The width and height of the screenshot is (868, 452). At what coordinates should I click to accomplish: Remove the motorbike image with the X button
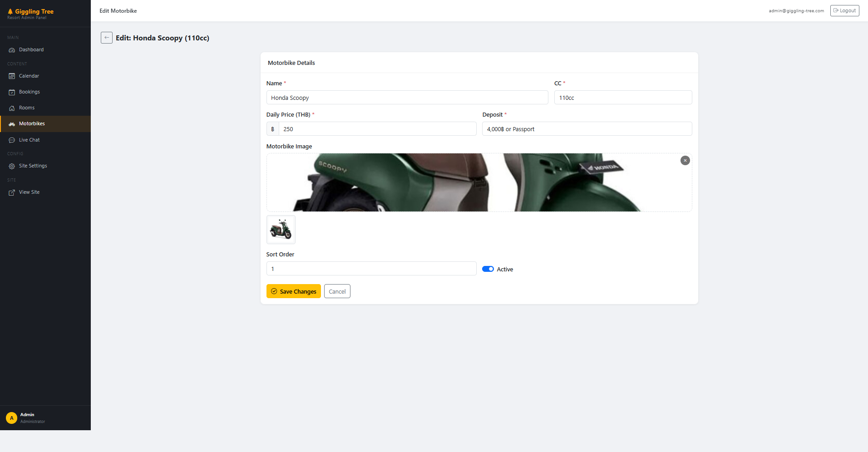pyautogui.click(x=685, y=160)
